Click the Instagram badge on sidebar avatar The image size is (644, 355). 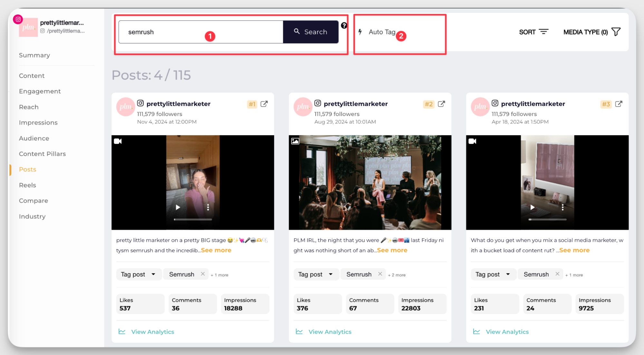pos(18,19)
